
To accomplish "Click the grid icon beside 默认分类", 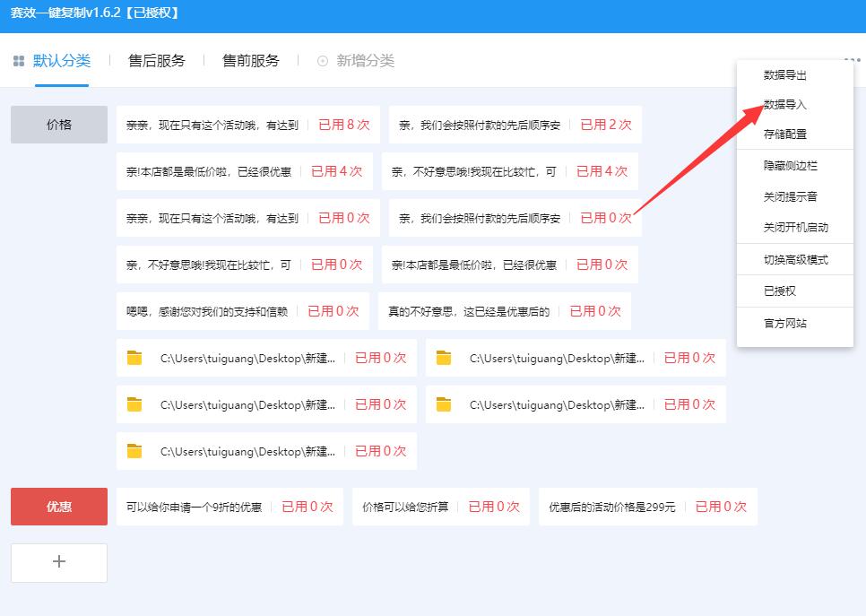I will 18,61.
